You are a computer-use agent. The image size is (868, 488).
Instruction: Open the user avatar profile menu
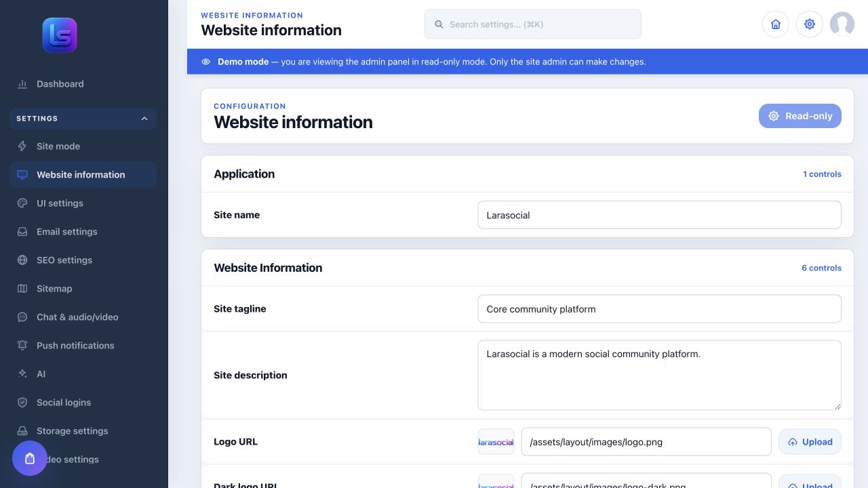pos(842,24)
